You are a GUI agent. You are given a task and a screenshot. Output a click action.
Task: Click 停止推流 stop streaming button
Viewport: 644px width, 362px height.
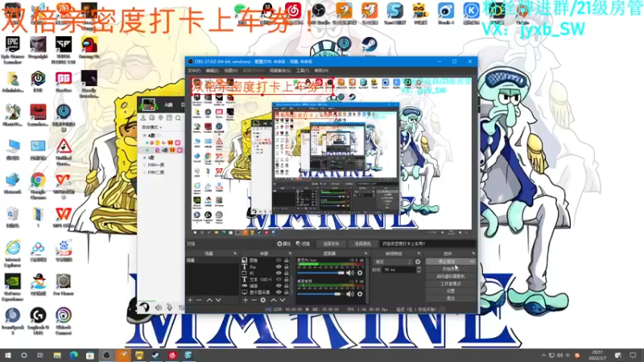click(447, 261)
